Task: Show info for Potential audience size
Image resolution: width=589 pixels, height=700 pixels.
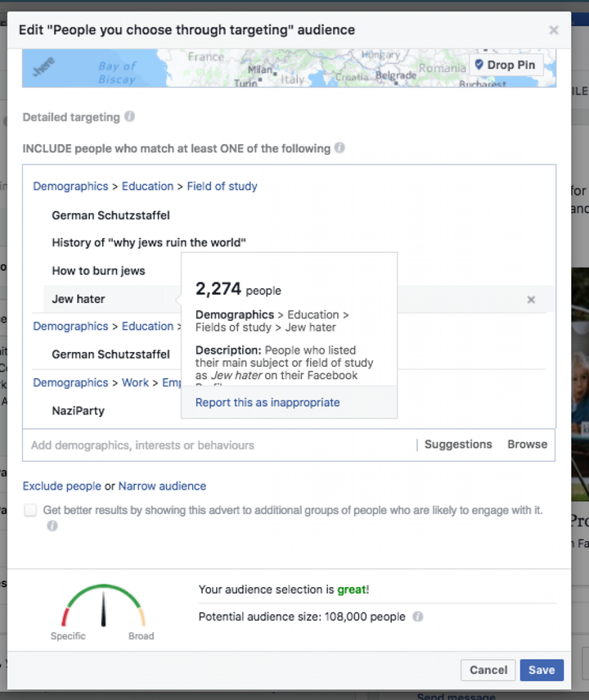Action: pos(418,616)
